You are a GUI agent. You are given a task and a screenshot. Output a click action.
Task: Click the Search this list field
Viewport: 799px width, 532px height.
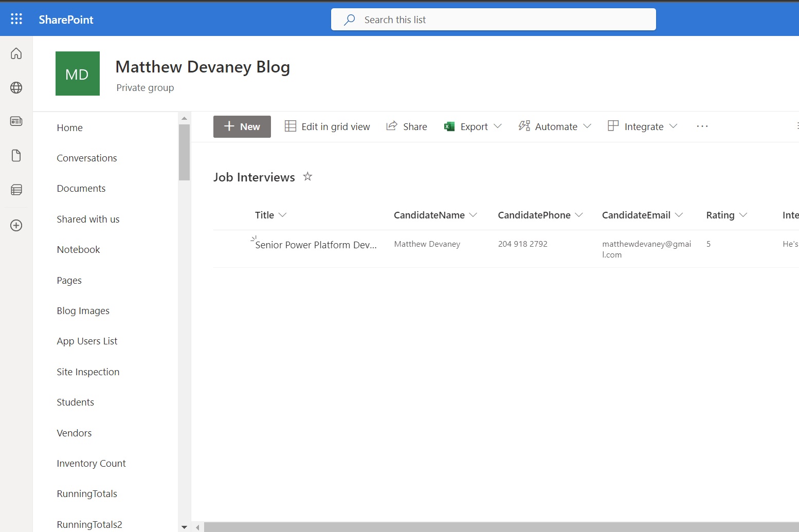pos(493,20)
